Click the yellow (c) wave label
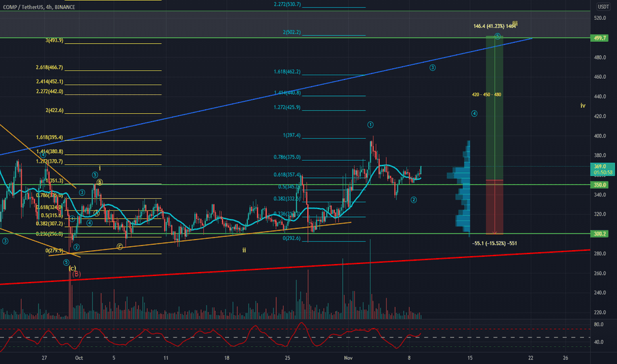The height and width of the screenshot is (364, 617). point(72,269)
